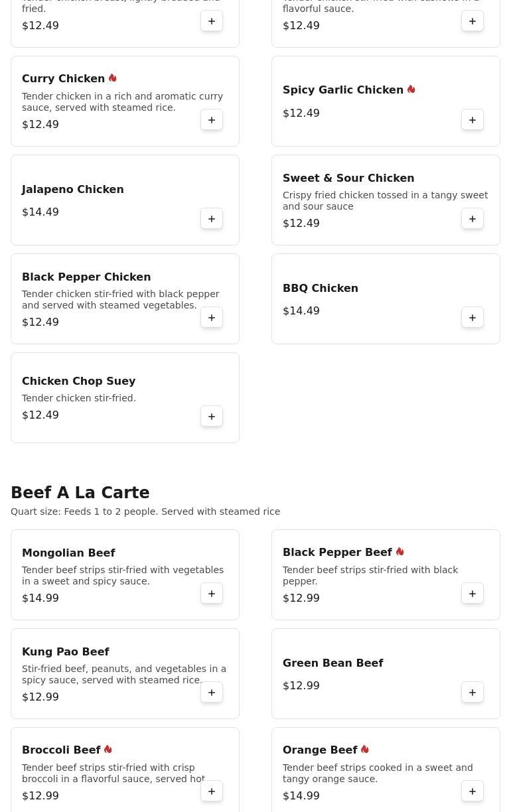Add Kung Pao Beef to order
511x812 pixels.
[212, 693]
